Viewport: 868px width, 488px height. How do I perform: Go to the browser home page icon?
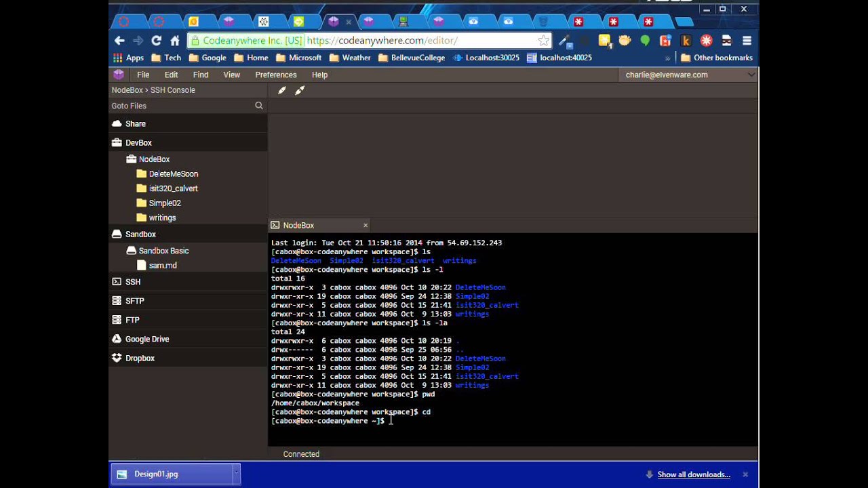[175, 41]
